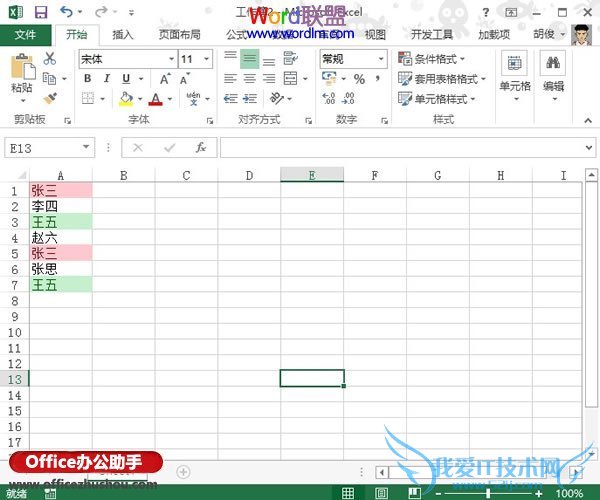
Task: Click the zoom in plus button
Action: click(539, 493)
